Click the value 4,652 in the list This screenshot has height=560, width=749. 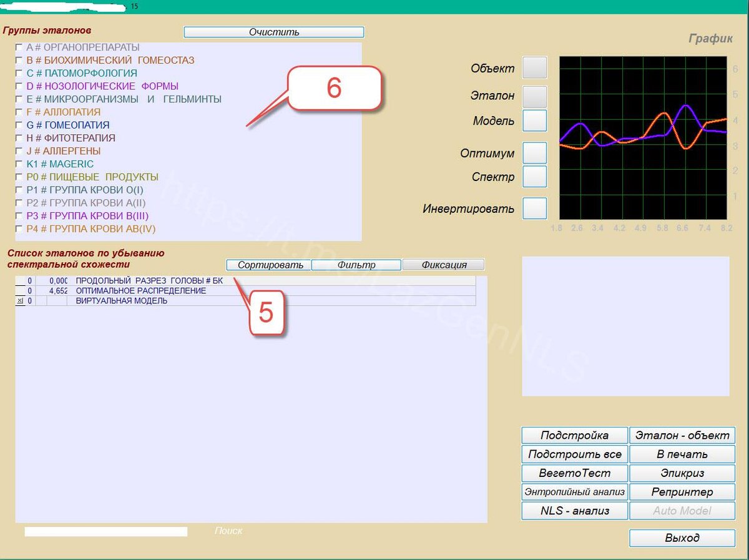(x=59, y=291)
